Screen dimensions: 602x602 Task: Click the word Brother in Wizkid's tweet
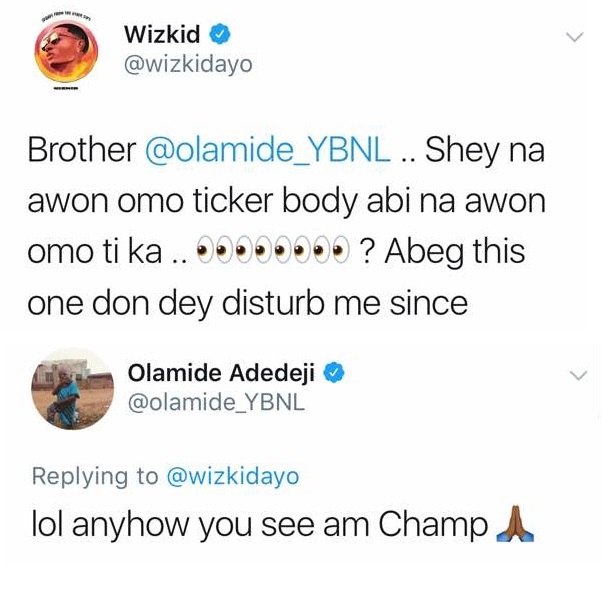pyautogui.click(x=82, y=149)
